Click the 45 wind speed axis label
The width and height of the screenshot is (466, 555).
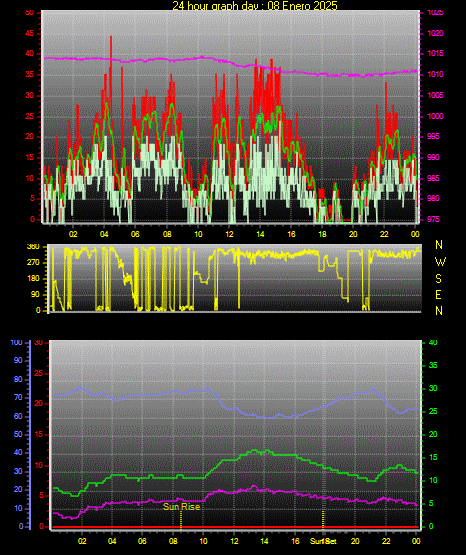(x=29, y=34)
